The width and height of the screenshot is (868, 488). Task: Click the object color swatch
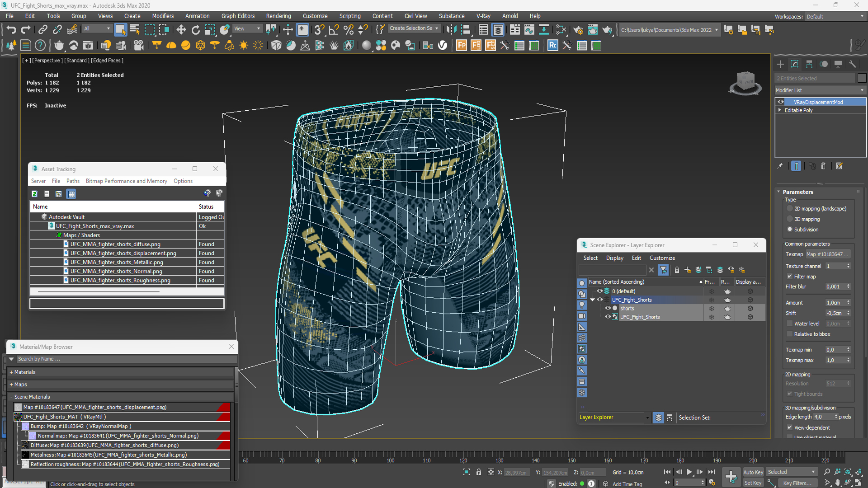[862, 78]
